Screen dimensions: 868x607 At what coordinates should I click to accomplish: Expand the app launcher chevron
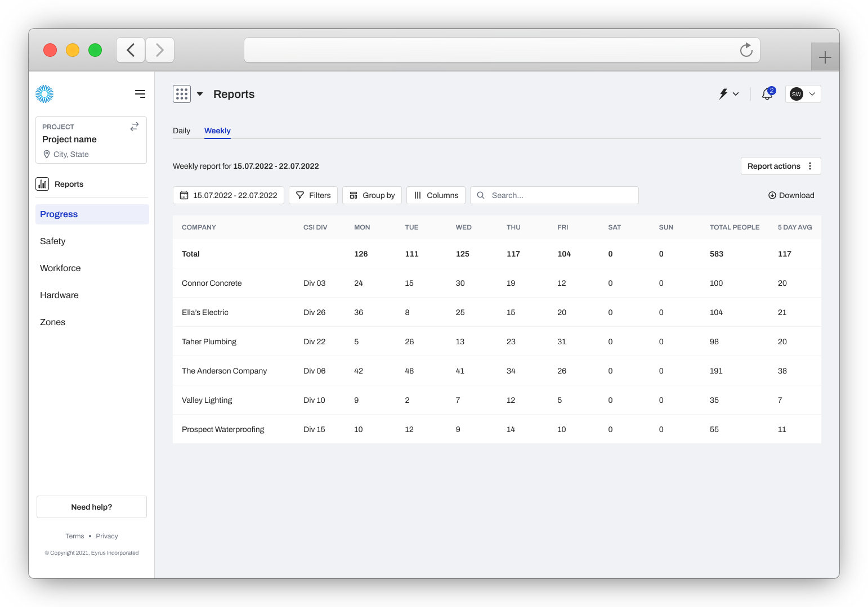[x=199, y=94]
